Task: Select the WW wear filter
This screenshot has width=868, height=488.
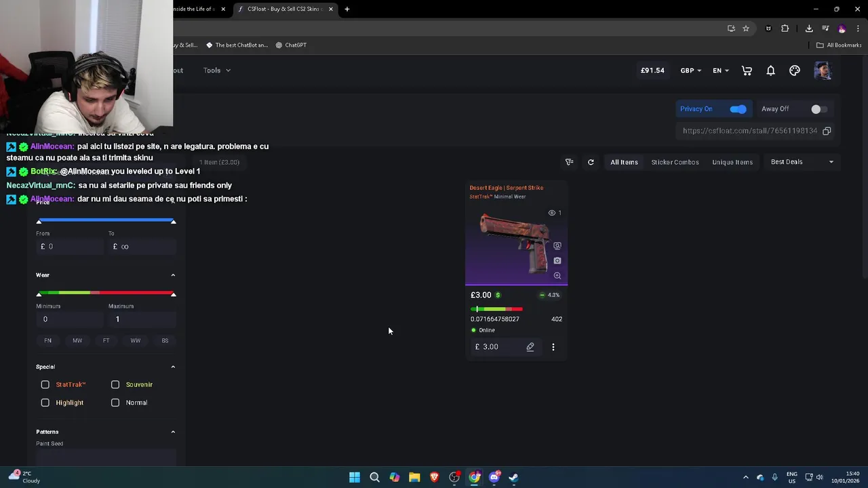Action: point(136,340)
